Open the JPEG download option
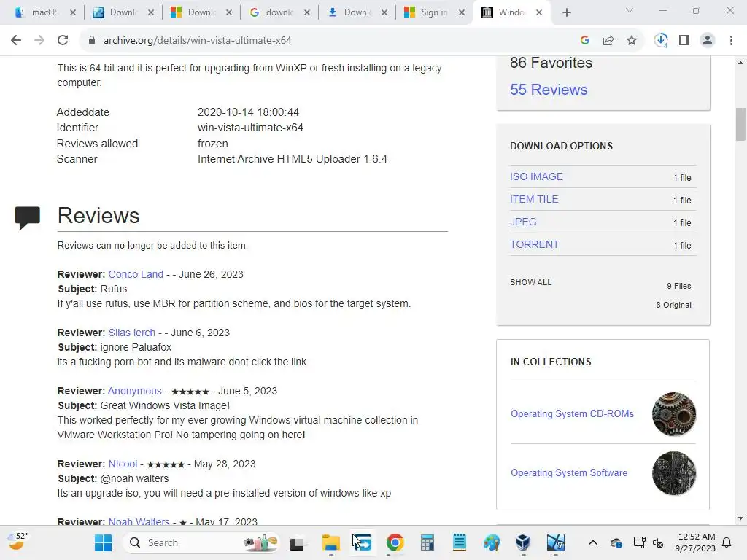The image size is (747, 560). (x=522, y=222)
